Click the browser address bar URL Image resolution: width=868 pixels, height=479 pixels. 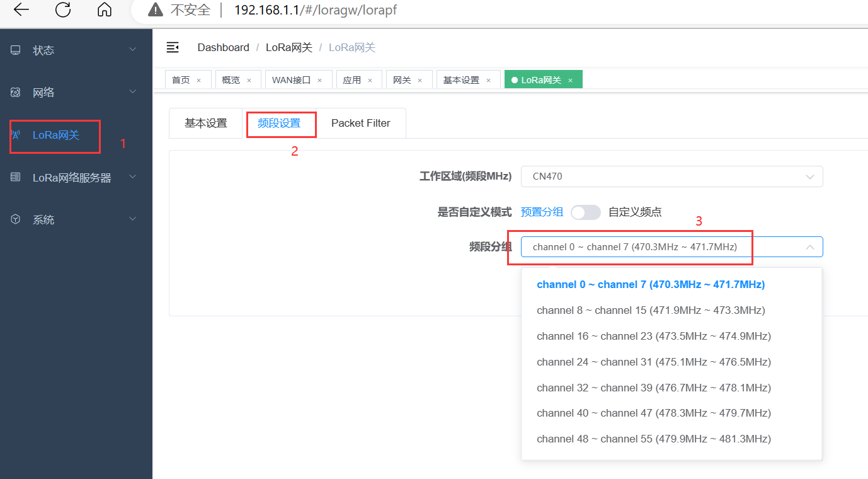pyautogui.click(x=316, y=10)
